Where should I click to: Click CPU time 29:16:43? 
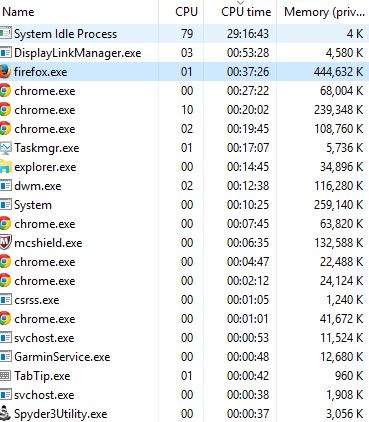point(248,33)
